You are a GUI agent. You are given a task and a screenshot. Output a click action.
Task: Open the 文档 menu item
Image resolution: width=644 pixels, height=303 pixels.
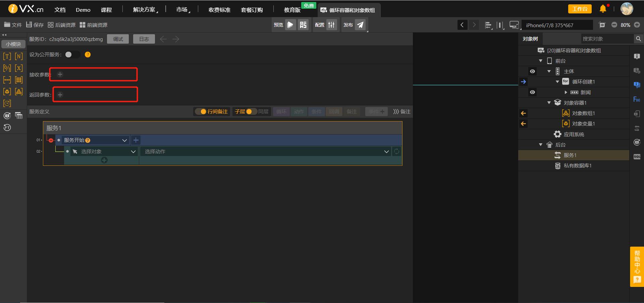click(60, 10)
